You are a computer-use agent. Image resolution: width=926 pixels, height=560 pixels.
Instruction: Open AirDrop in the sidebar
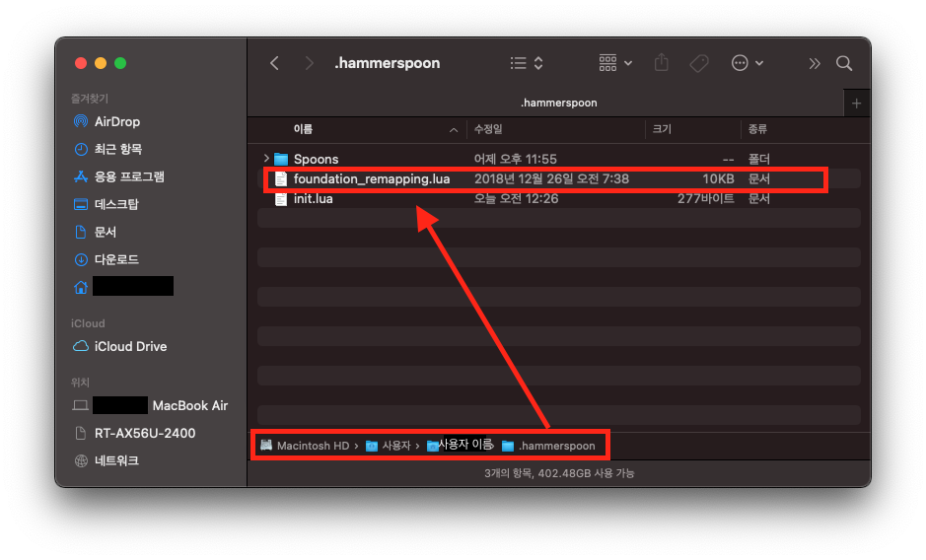[117, 121]
